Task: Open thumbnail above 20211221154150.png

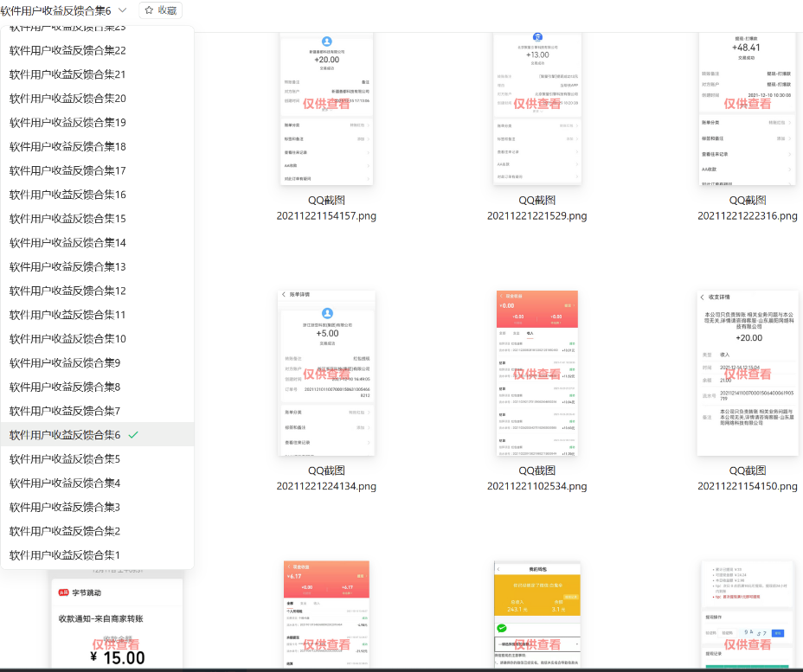Action: [x=747, y=373]
